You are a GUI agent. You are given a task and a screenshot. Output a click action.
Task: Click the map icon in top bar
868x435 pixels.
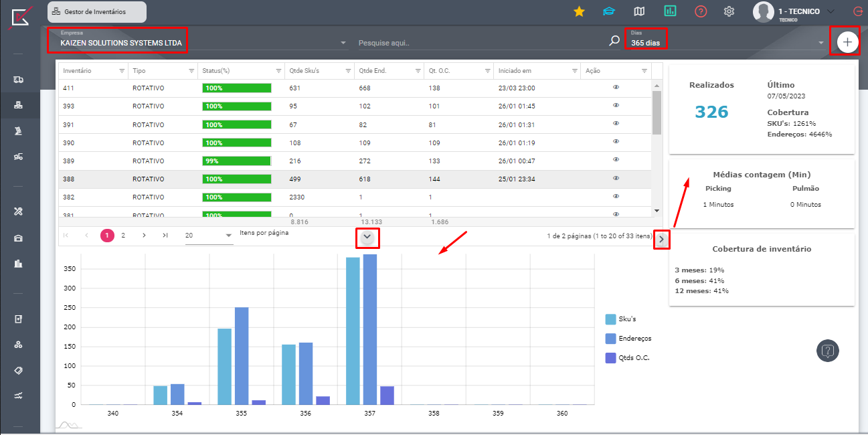click(x=639, y=11)
